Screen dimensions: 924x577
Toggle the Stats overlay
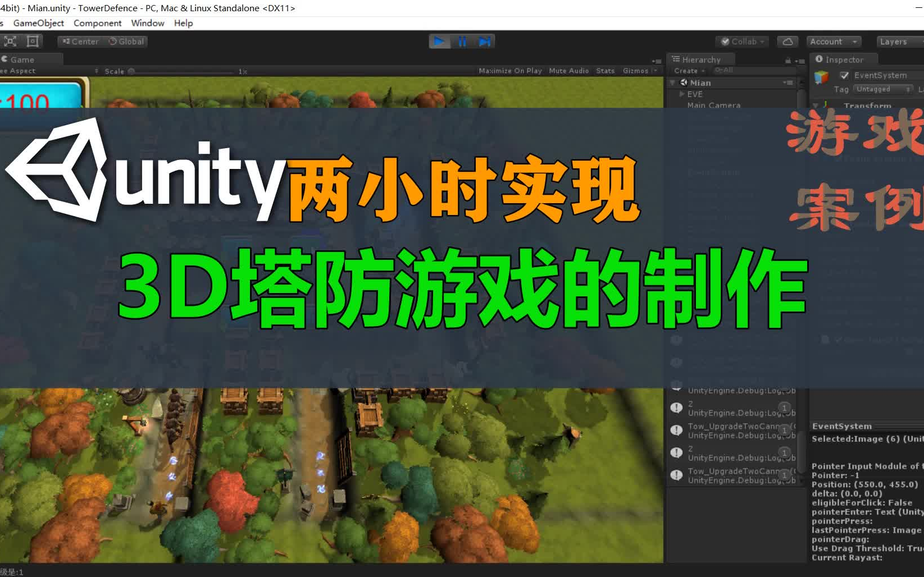pyautogui.click(x=605, y=71)
